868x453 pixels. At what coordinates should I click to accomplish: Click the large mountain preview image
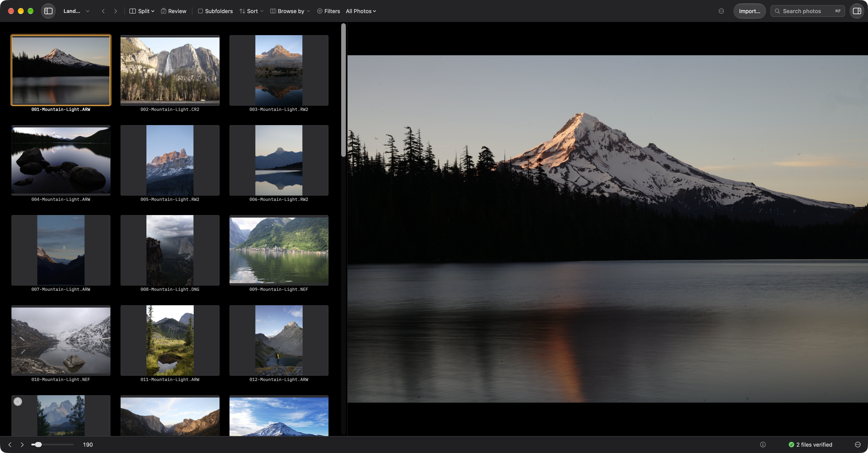click(x=608, y=229)
